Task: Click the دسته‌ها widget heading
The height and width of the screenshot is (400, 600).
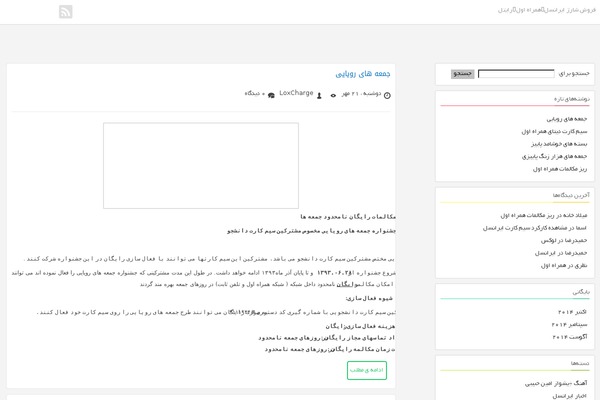Action: (x=580, y=363)
